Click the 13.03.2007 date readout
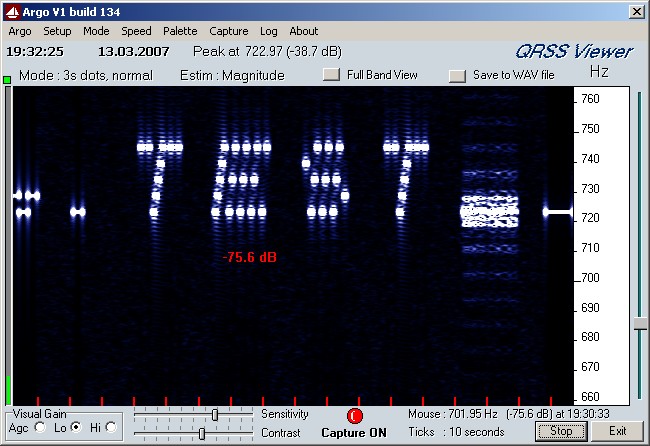Image resolution: width=650 pixels, height=446 pixels. click(133, 52)
